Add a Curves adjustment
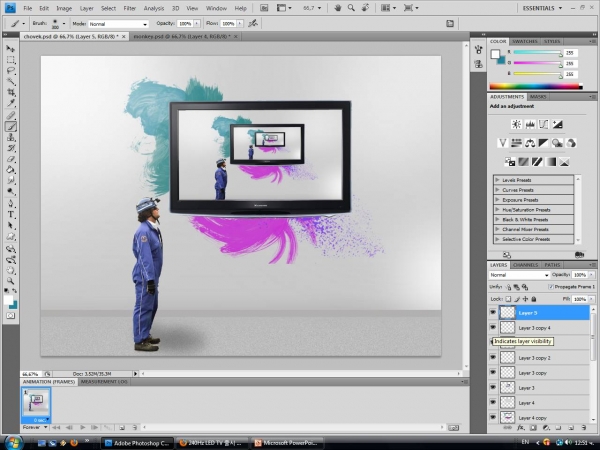Screen dimensions: 600x450 pyautogui.click(x=543, y=124)
